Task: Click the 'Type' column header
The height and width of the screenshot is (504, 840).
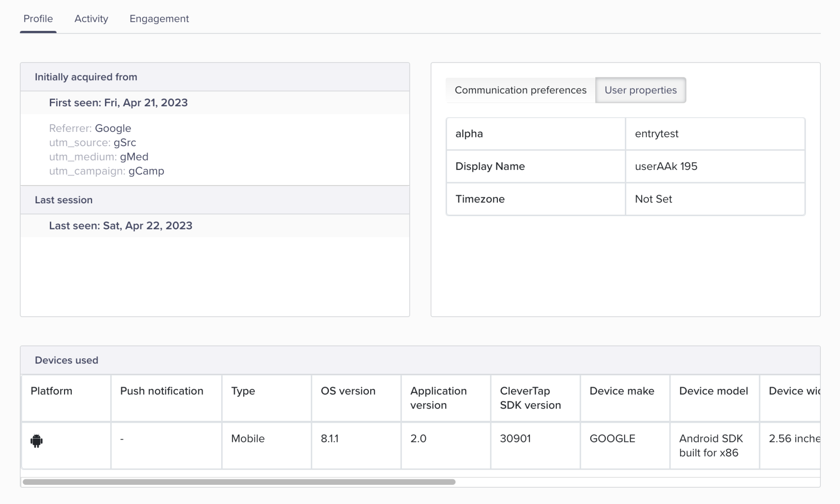Action: 266,398
